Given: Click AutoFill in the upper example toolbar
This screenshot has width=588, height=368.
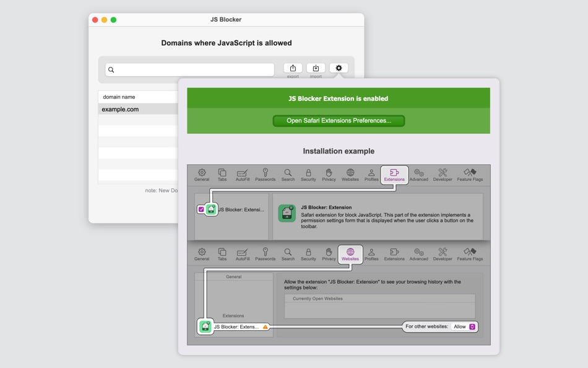Looking at the screenshot, I should 242,175.
